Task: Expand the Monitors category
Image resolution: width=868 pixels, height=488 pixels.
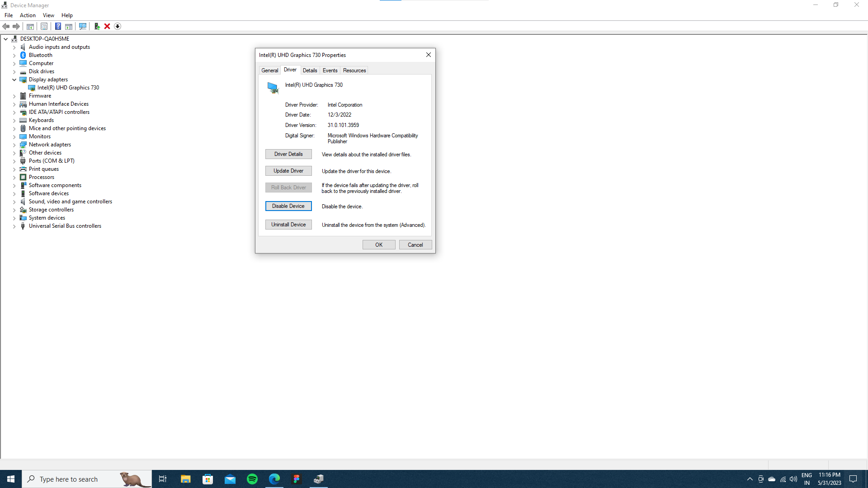Action: coord(14,136)
